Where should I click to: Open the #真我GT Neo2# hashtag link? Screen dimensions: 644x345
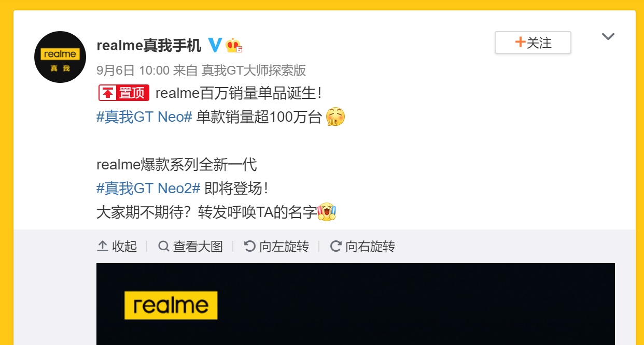pyautogui.click(x=148, y=189)
